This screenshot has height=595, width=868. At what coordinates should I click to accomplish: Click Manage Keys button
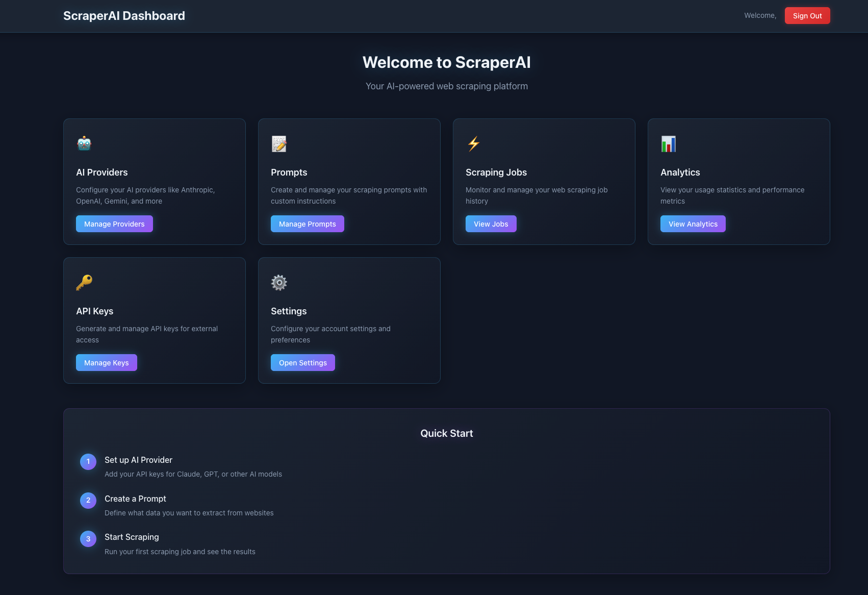click(106, 362)
